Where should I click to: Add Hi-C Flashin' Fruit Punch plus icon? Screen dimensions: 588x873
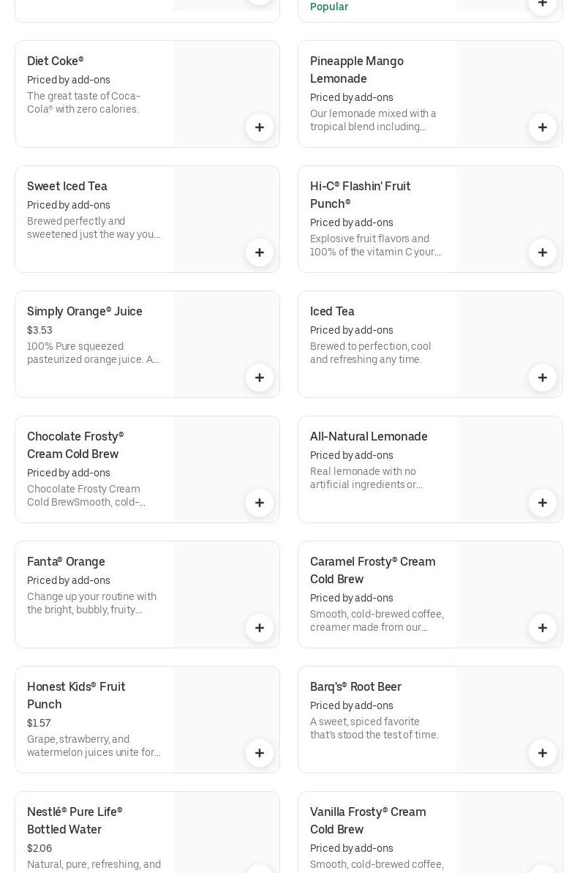tap(543, 252)
